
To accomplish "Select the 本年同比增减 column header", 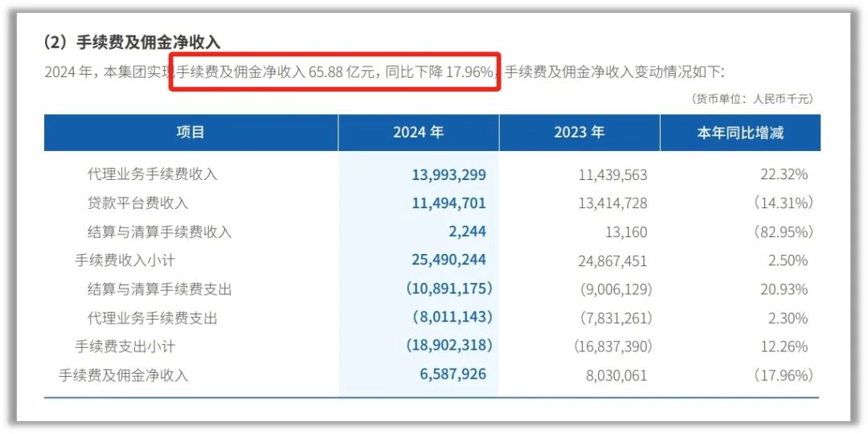I will pos(740,133).
